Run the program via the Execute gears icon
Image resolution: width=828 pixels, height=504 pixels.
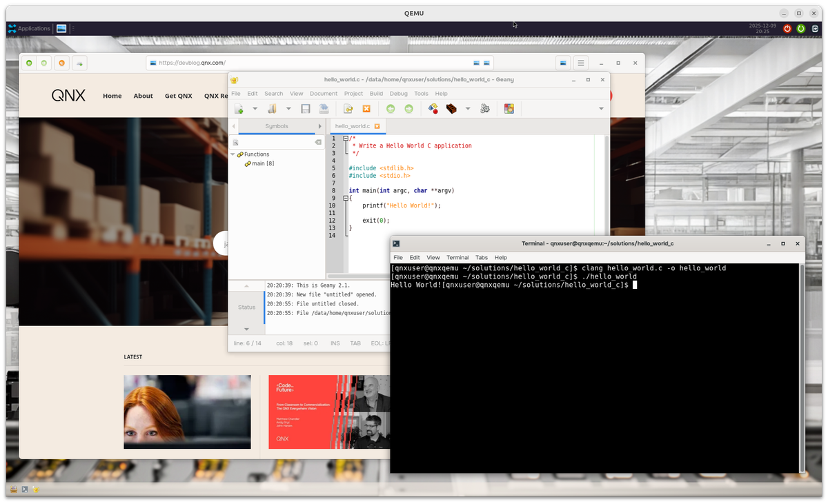pyautogui.click(x=484, y=108)
